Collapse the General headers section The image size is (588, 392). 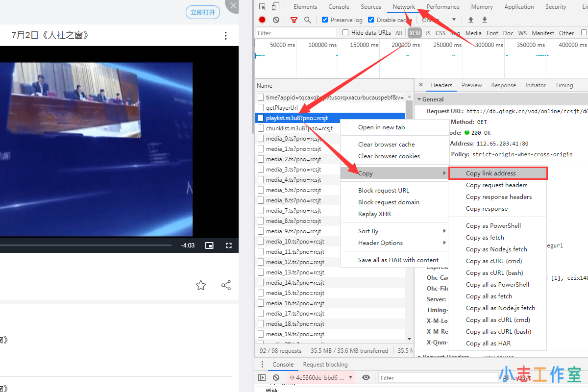(x=419, y=99)
